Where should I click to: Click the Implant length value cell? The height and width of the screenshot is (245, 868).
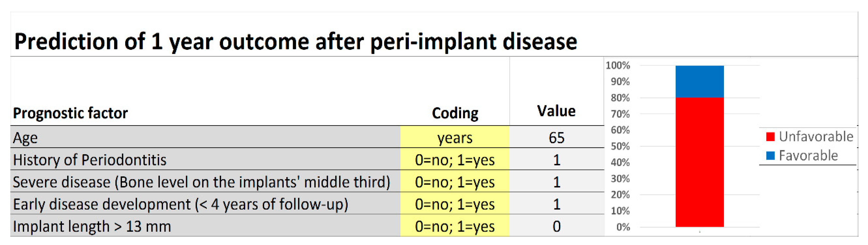[x=556, y=226]
